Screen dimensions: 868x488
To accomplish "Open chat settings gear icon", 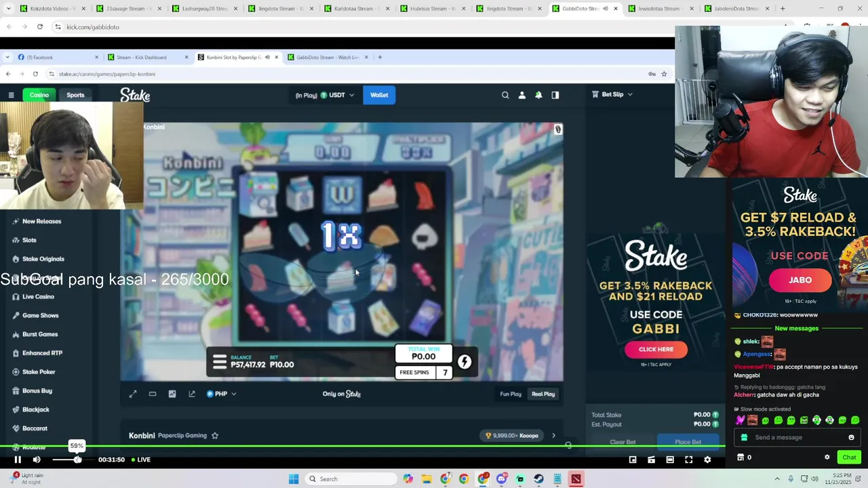I will 827,457.
